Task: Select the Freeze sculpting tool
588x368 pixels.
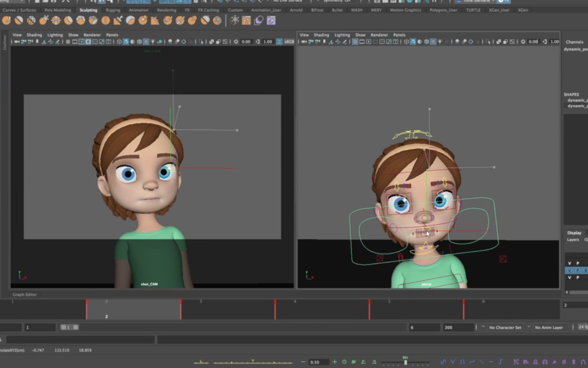Action: click(217, 20)
